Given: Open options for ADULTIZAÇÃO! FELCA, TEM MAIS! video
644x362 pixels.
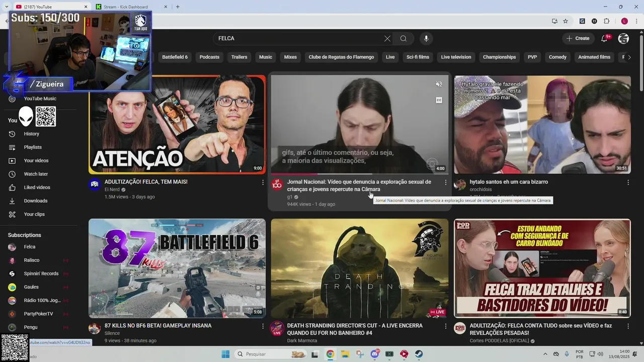Looking at the screenshot, I should (263, 183).
